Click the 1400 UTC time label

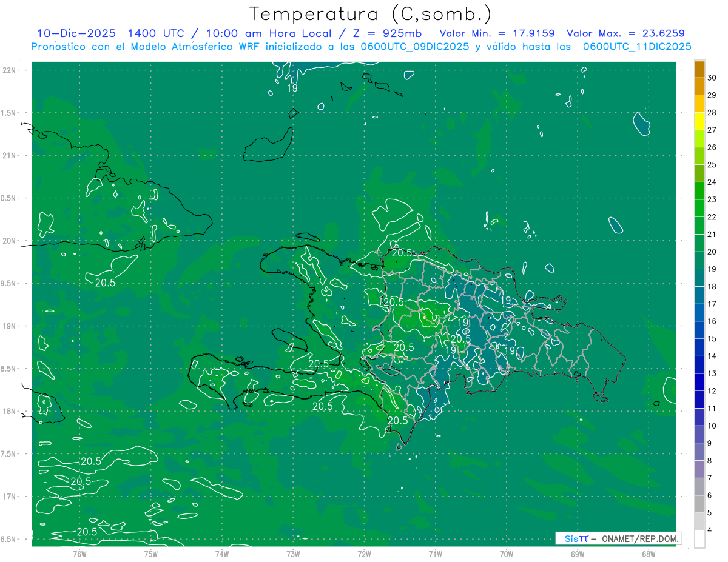pos(155,33)
